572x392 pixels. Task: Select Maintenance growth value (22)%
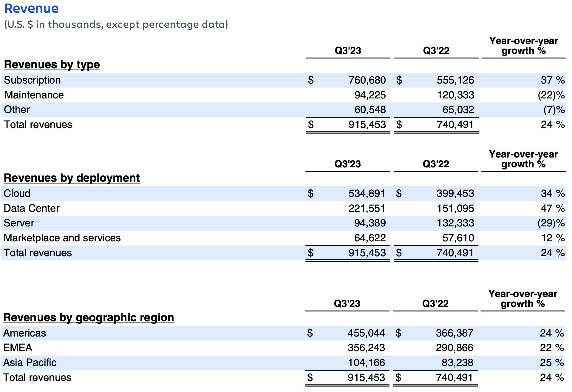tap(551, 95)
